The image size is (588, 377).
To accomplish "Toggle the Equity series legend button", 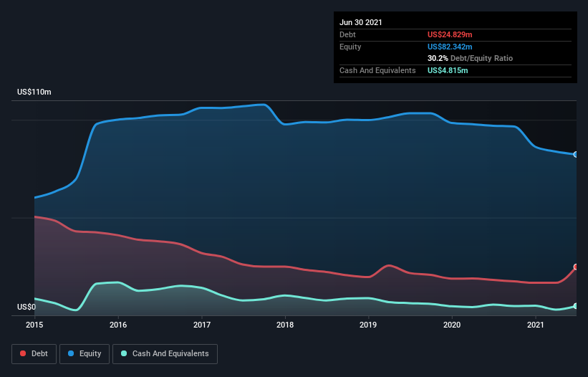I will tap(85, 354).
